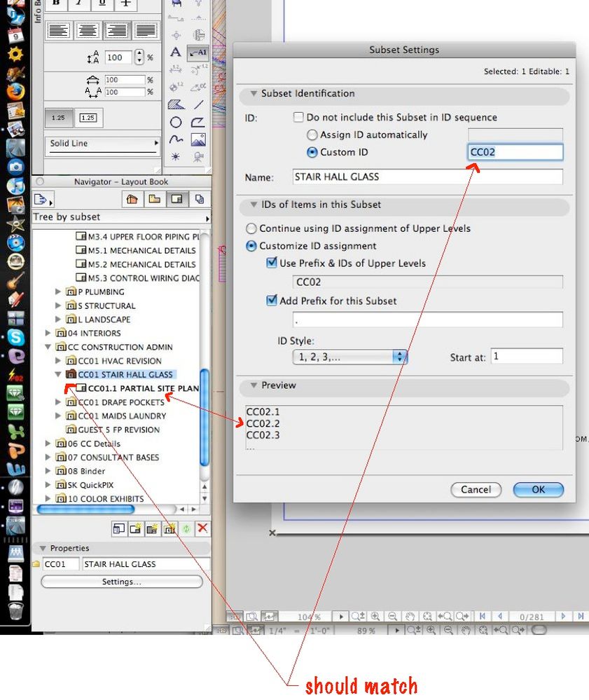Select the Label tool (A1)

[x=198, y=53]
